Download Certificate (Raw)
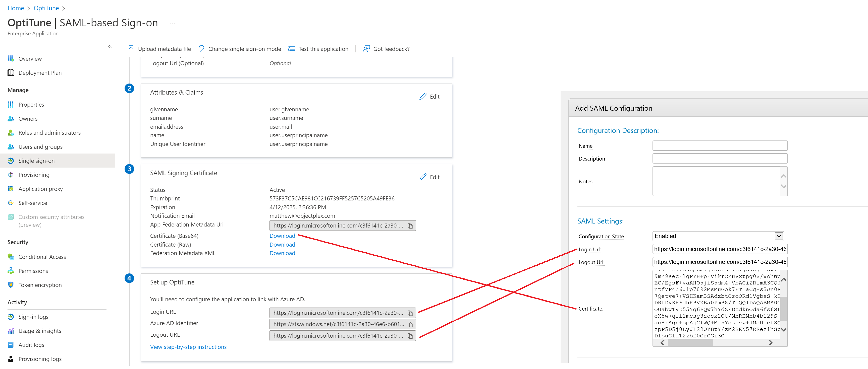Image resolution: width=868 pixels, height=369 pixels. pyautogui.click(x=282, y=245)
